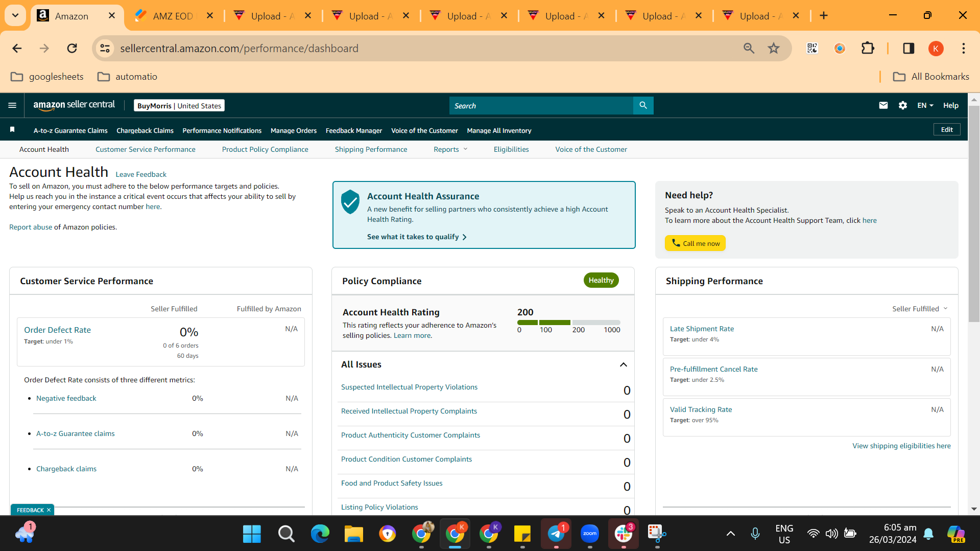
Task: Click the search magnifier button in Seller Central
Action: (x=643, y=105)
